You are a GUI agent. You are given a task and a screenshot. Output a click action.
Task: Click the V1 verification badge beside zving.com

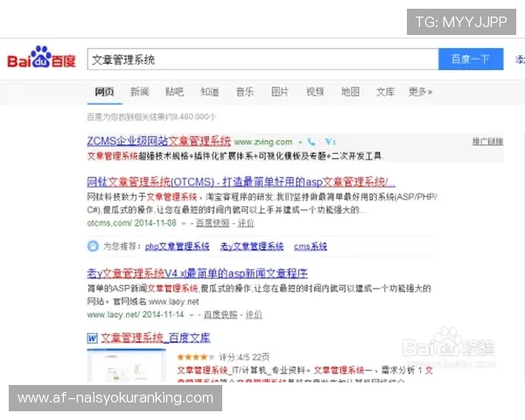click(330, 142)
